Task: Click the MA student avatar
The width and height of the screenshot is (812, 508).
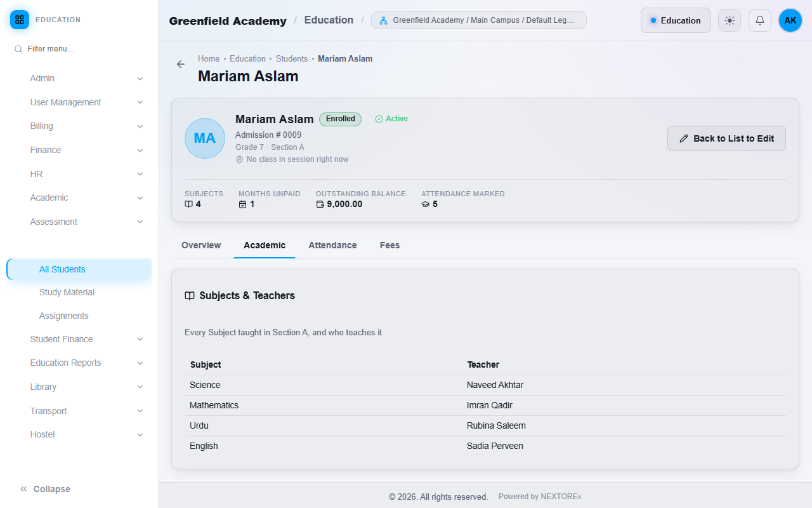Action: coord(205,138)
